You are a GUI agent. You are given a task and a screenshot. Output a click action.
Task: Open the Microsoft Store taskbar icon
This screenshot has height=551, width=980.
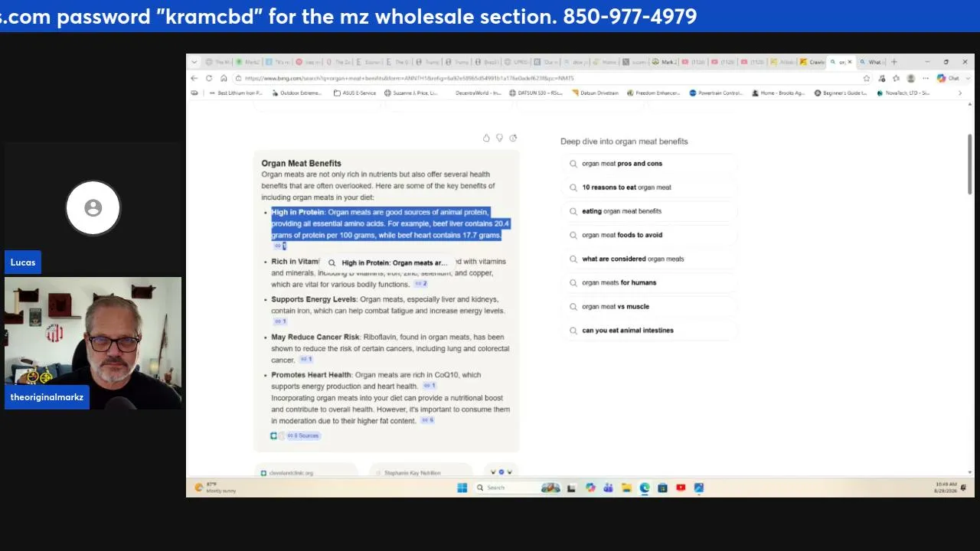662,487
